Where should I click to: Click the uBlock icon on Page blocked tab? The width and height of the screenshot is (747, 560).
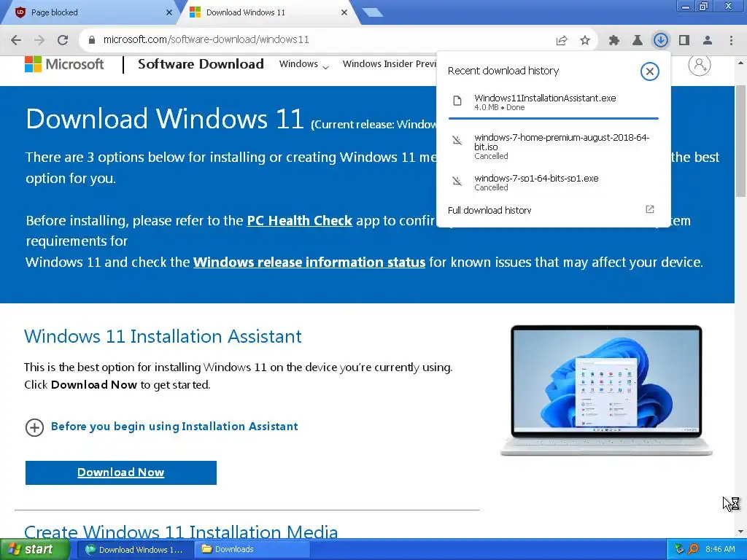pyautogui.click(x=20, y=12)
